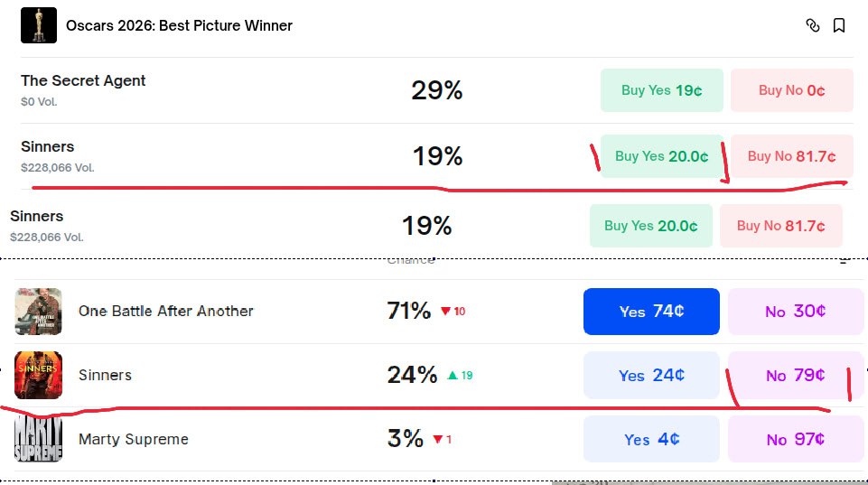Click the Oscar statuette market icon
The height and width of the screenshot is (485, 868).
point(39,25)
